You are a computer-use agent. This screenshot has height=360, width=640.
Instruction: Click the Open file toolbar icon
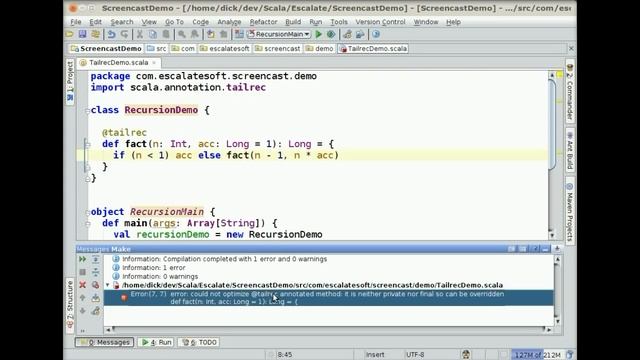pos(69,34)
